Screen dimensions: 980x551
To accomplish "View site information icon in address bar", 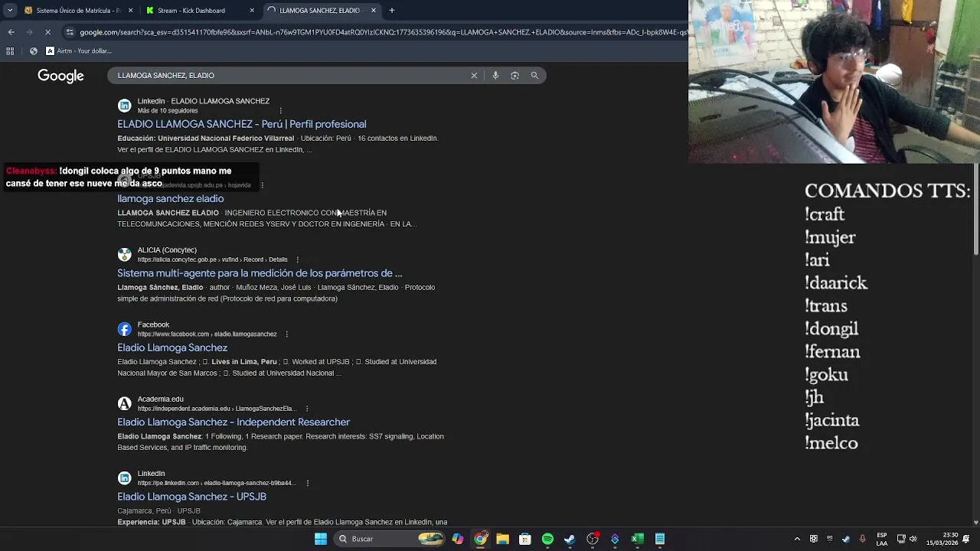I will click(x=70, y=32).
